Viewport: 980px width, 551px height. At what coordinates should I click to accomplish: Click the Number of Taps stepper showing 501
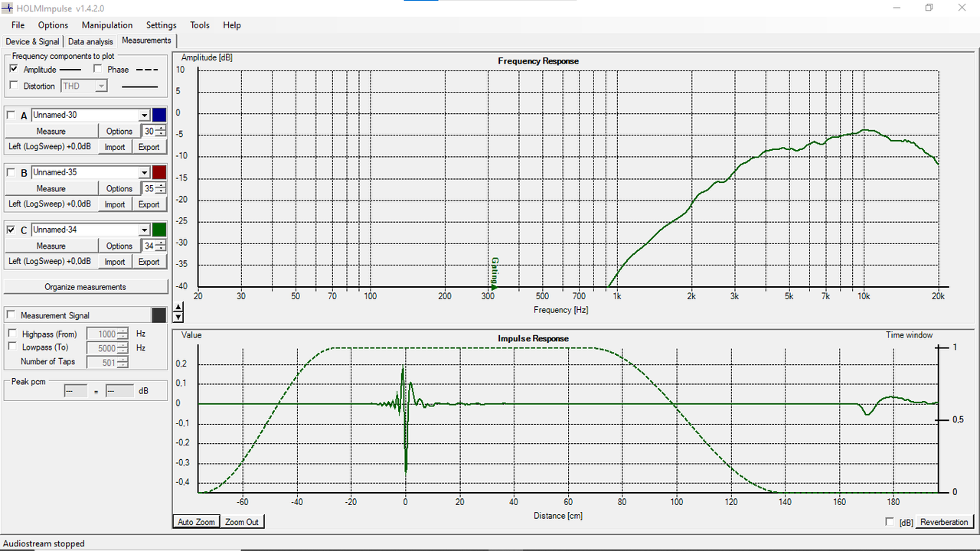108,362
